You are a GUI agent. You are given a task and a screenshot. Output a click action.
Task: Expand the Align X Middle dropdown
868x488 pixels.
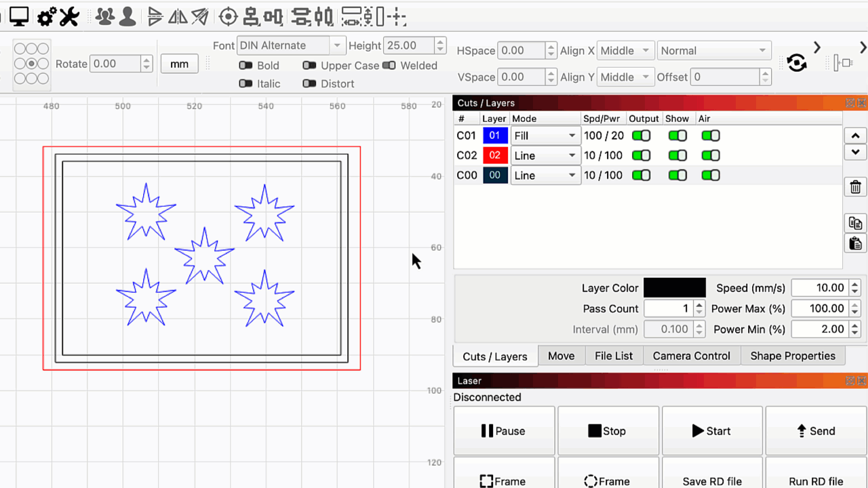(x=626, y=51)
